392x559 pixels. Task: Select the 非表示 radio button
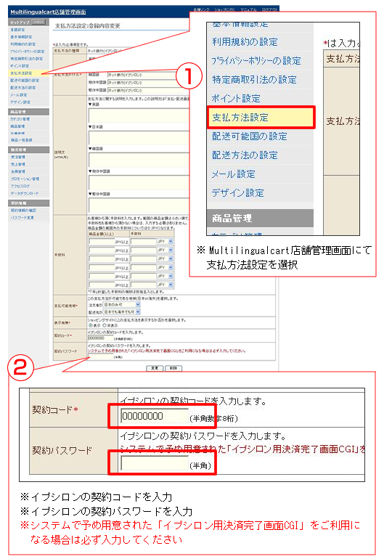(x=105, y=325)
